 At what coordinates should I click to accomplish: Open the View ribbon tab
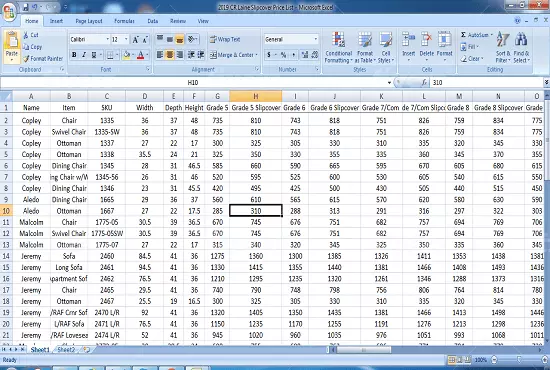click(x=203, y=21)
